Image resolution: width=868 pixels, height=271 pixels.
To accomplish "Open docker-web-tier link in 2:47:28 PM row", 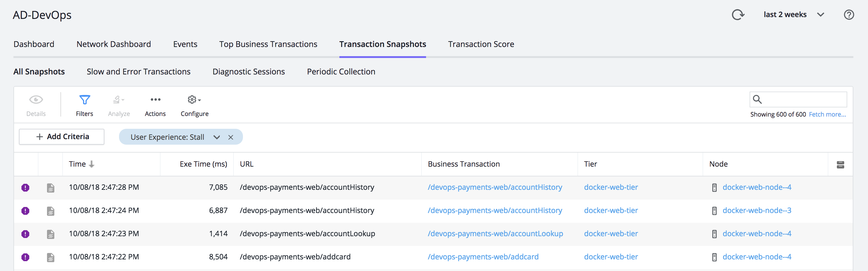I will 611,187.
